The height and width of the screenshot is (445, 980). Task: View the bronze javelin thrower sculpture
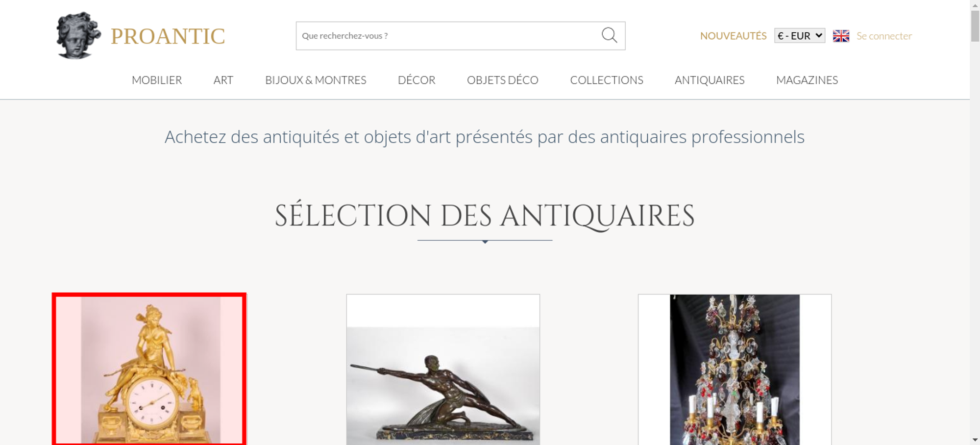[443, 370]
